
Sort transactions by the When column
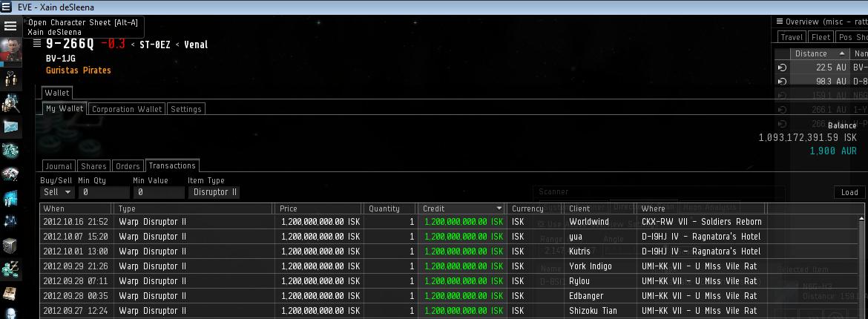[x=76, y=208]
